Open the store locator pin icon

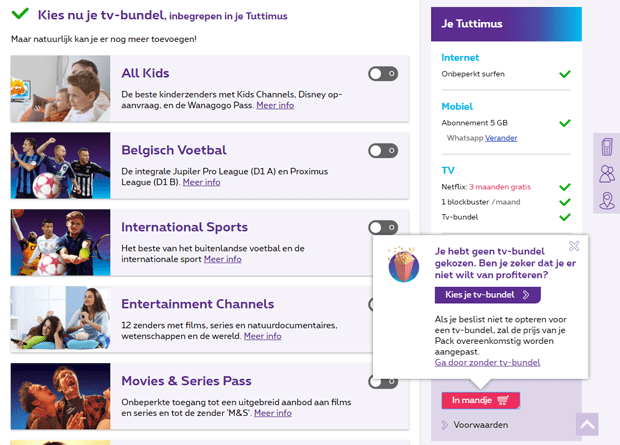pos(606,201)
